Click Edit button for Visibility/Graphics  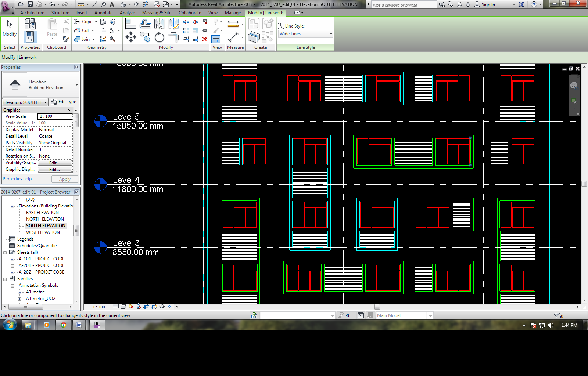pyautogui.click(x=55, y=163)
